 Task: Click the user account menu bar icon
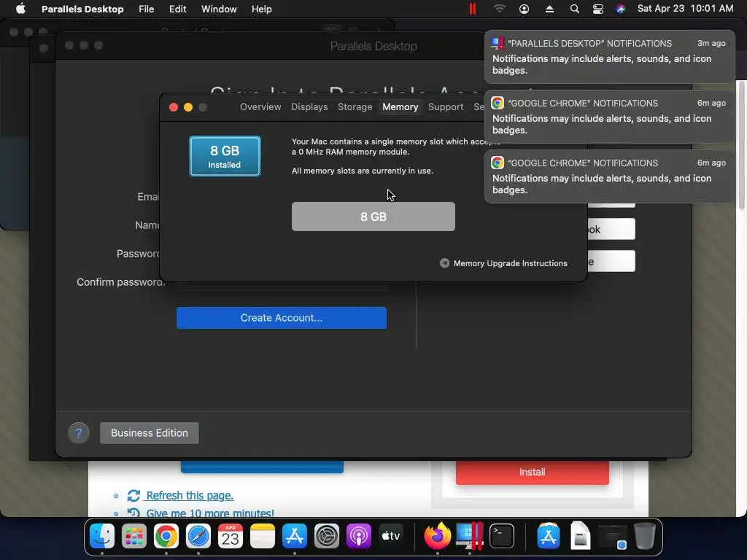click(x=524, y=9)
